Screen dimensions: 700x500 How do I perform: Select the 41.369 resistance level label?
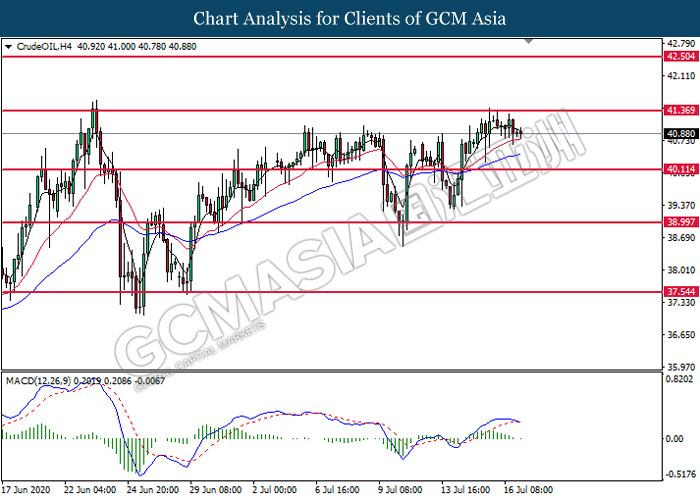coord(680,110)
